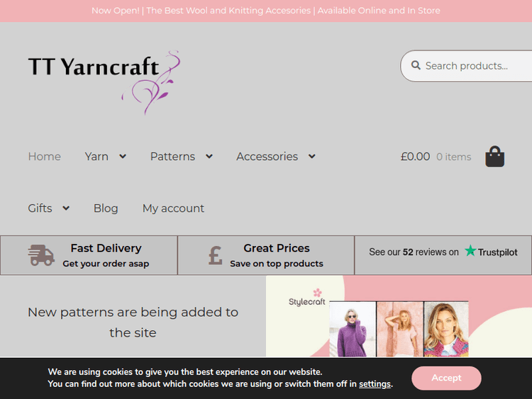Open the Blog page
The width and height of the screenshot is (532, 399).
pos(106,208)
